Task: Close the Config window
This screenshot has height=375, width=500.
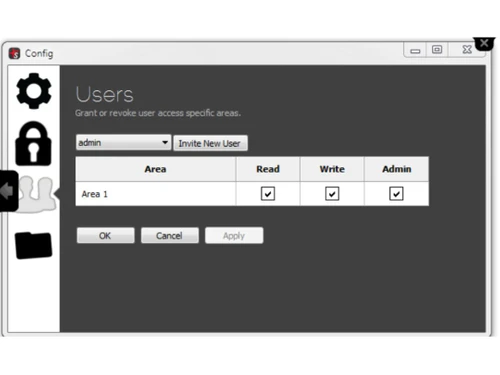Action: click(467, 50)
